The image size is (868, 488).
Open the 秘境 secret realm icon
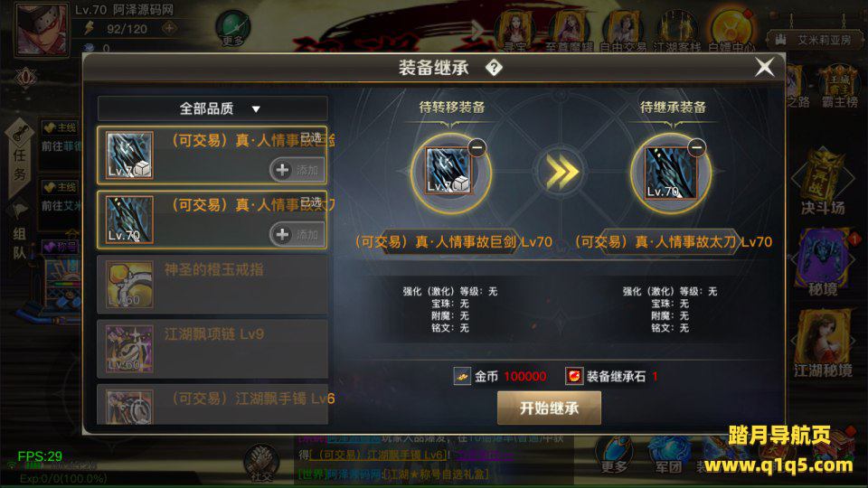tap(823, 263)
